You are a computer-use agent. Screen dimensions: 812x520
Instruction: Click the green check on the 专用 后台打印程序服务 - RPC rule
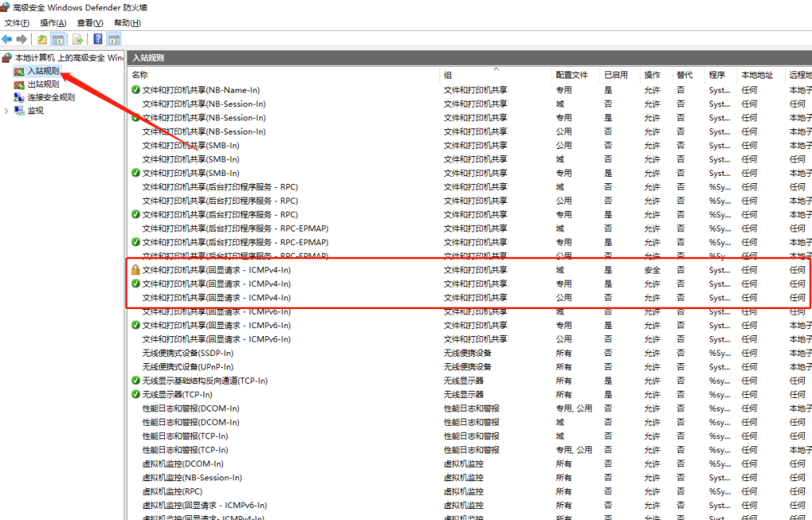coord(136,215)
